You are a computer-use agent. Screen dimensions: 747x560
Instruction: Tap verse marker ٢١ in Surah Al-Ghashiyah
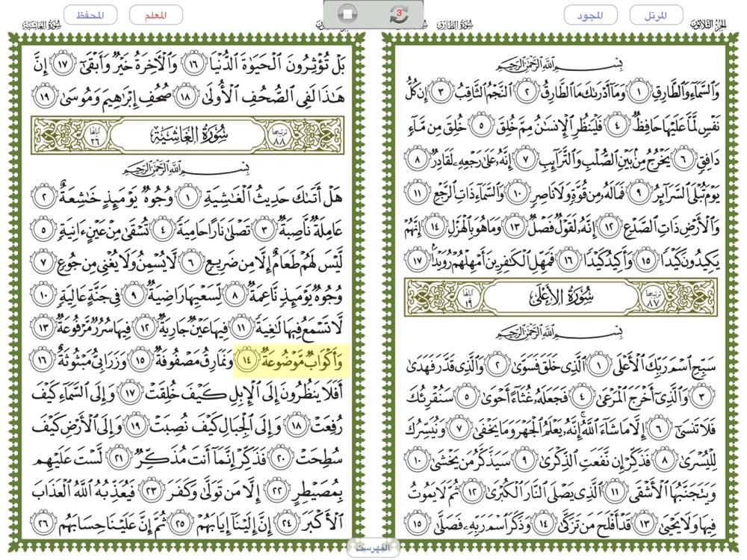pyautogui.click(x=119, y=459)
